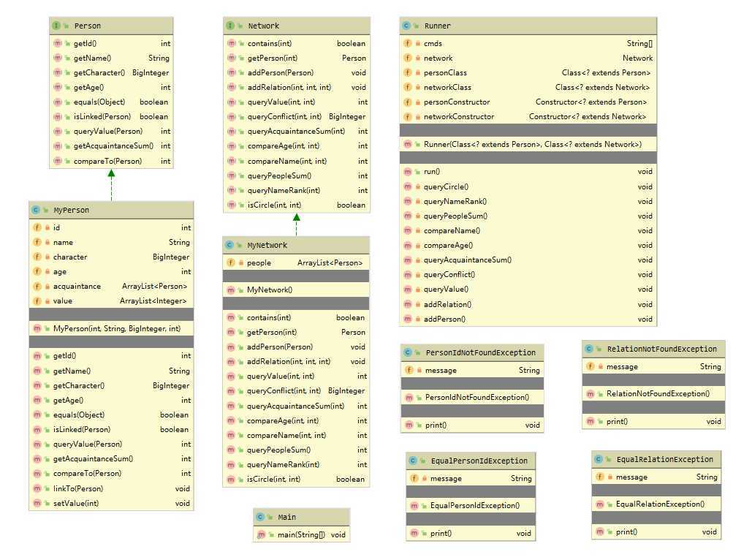This screenshot has height=560, width=752.
Task: Select the Network interface header
Action: pos(297,26)
